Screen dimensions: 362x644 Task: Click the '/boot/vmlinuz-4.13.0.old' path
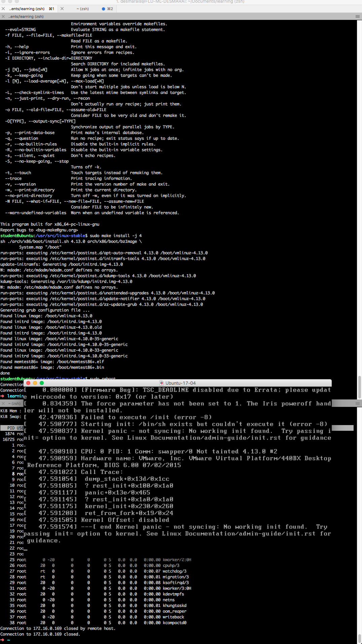[x=73, y=327]
